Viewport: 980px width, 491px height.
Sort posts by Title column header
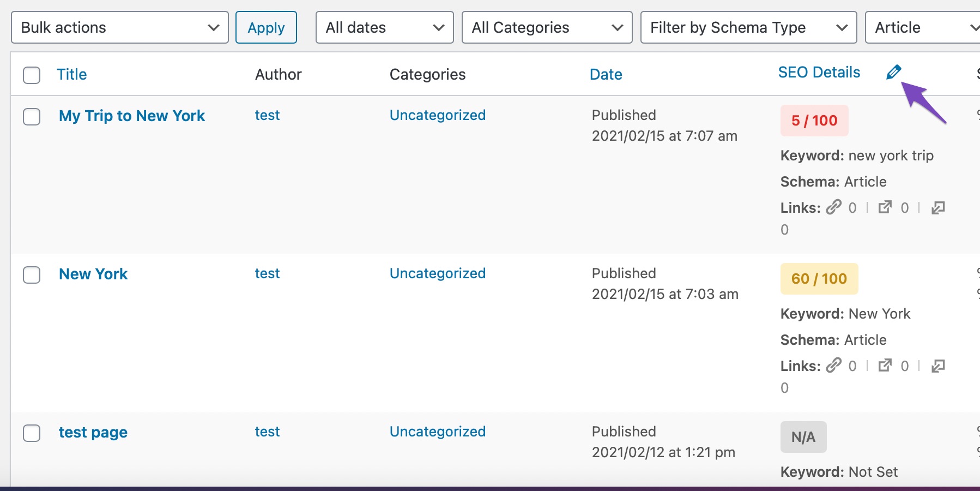72,74
